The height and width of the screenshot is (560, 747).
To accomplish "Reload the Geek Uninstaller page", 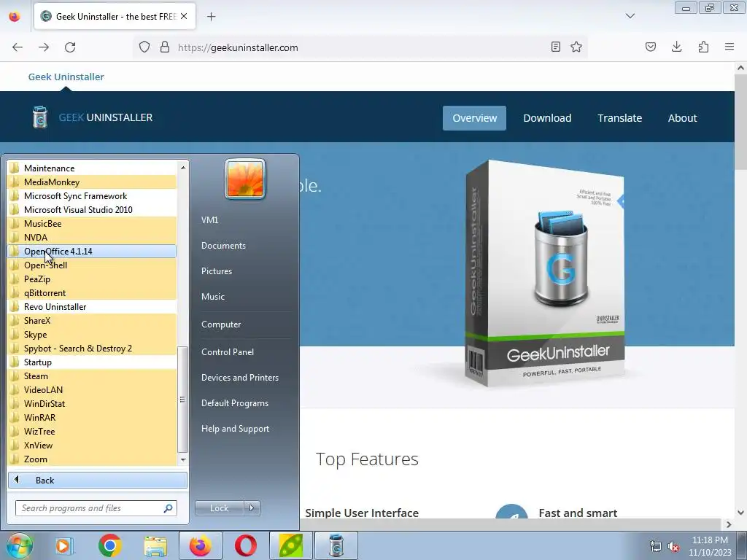I will (x=70, y=47).
